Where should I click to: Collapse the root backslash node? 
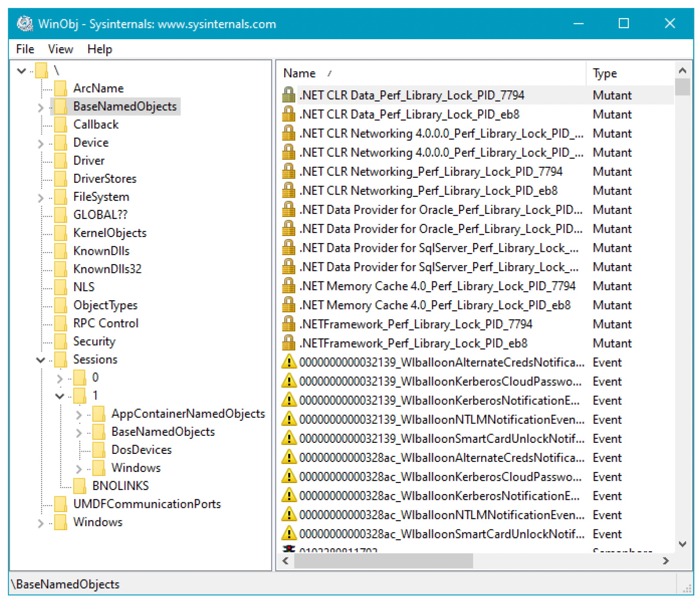pos(21,71)
